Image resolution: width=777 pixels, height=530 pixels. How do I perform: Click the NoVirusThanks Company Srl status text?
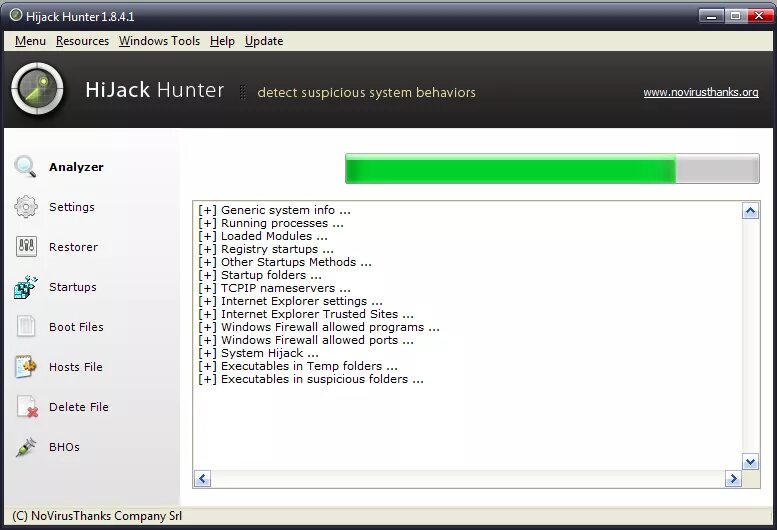[97, 516]
